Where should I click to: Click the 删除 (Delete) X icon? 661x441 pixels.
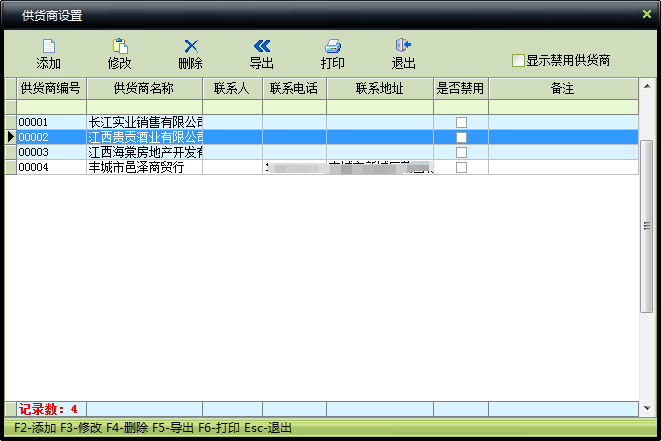[x=191, y=46]
